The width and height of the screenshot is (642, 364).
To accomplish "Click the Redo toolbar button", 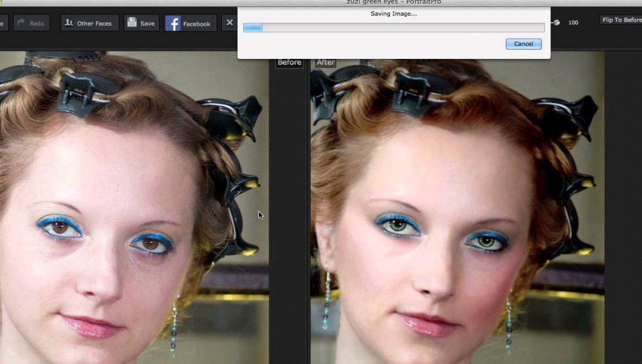I will coord(31,23).
